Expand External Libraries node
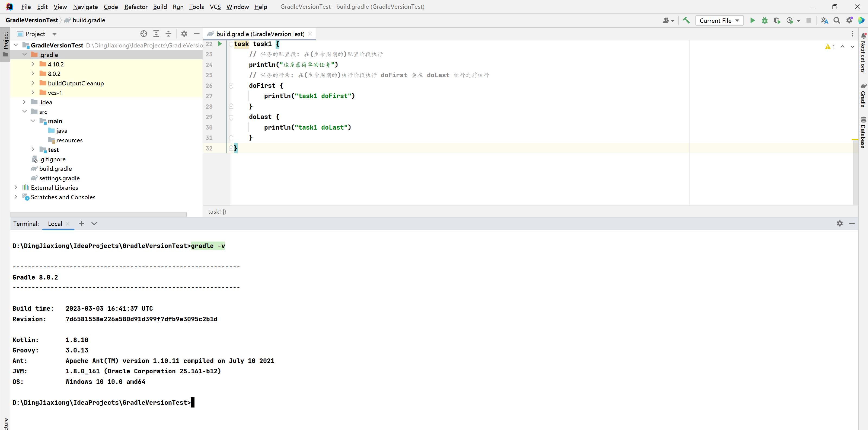Screen dimensions: 868x430 pyautogui.click(x=16, y=187)
